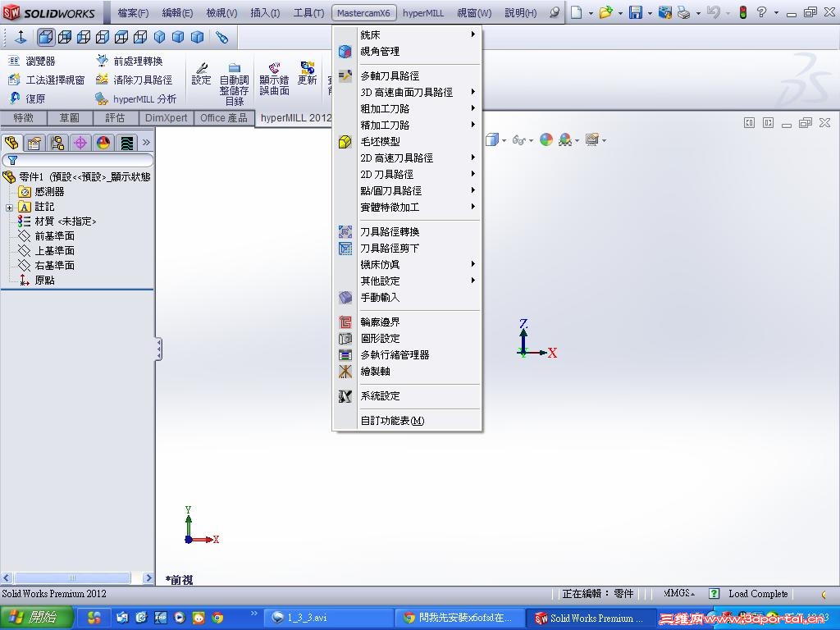Open hyperMILL 分析 analysis tool
Image resolution: width=840 pixels, height=630 pixels.
click(x=135, y=98)
